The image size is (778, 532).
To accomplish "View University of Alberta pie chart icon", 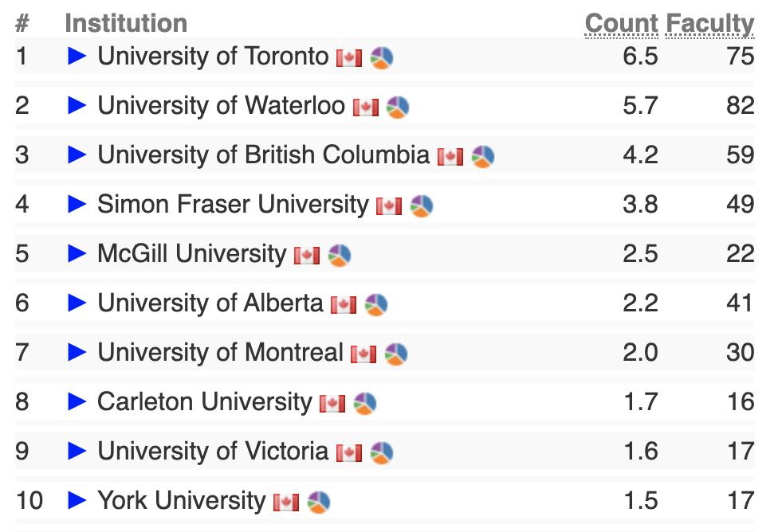I will coord(376,304).
